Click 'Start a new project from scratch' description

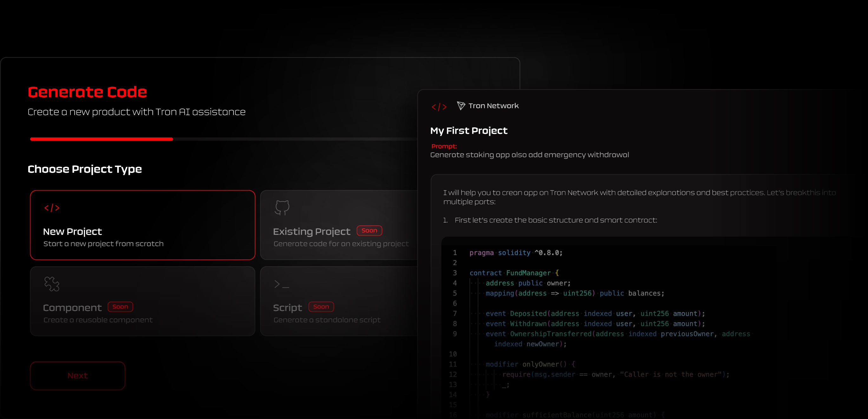coord(103,244)
